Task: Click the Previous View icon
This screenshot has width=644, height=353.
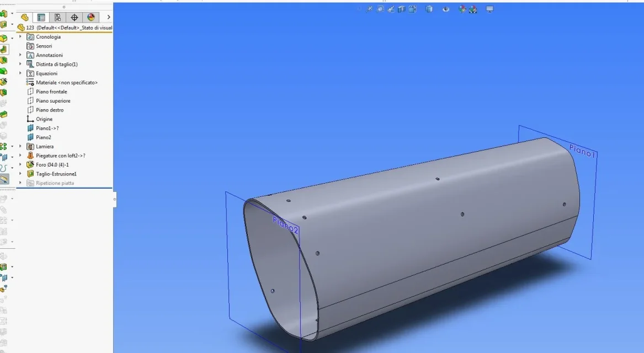Action: point(391,9)
